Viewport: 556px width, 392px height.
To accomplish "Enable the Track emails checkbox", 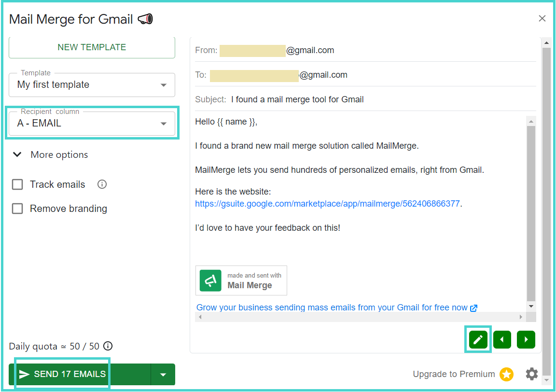I will [x=17, y=184].
